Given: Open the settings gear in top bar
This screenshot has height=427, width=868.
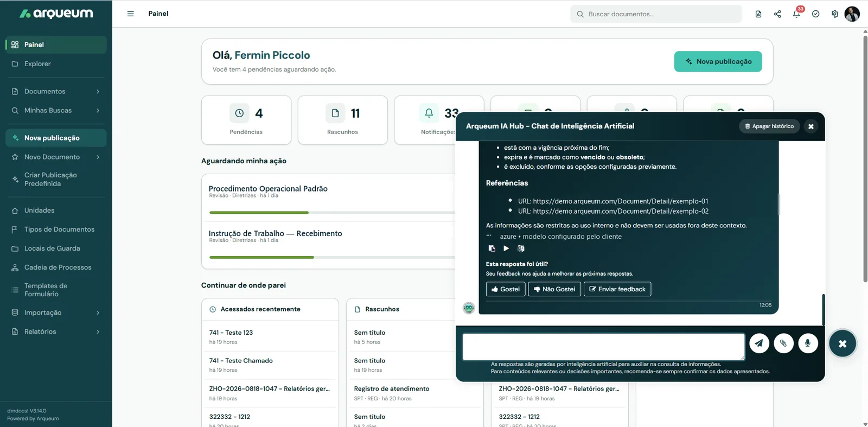Looking at the screenshot, I should click(834, 14).
